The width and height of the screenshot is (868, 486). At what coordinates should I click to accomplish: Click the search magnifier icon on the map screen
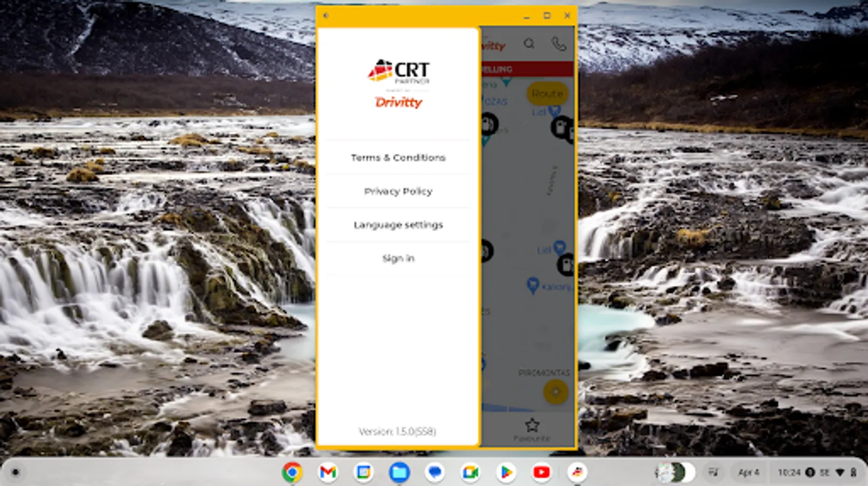point(529,44)
